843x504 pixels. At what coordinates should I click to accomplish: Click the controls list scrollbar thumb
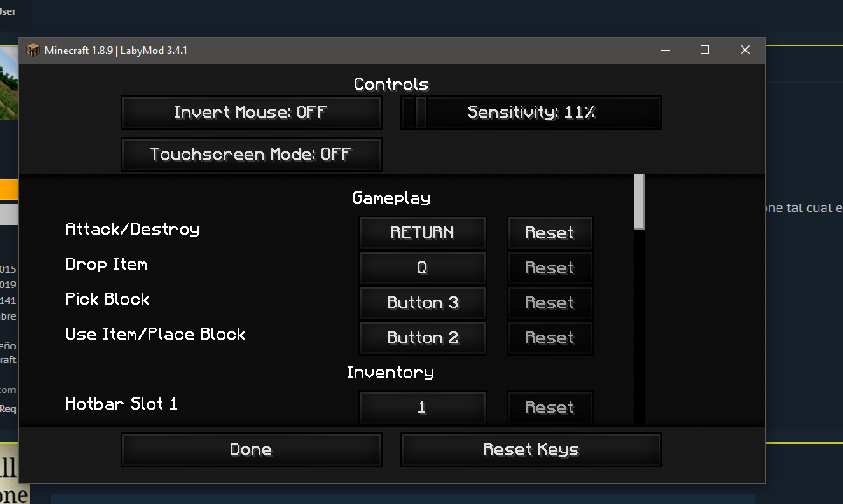tap(639, 202)
